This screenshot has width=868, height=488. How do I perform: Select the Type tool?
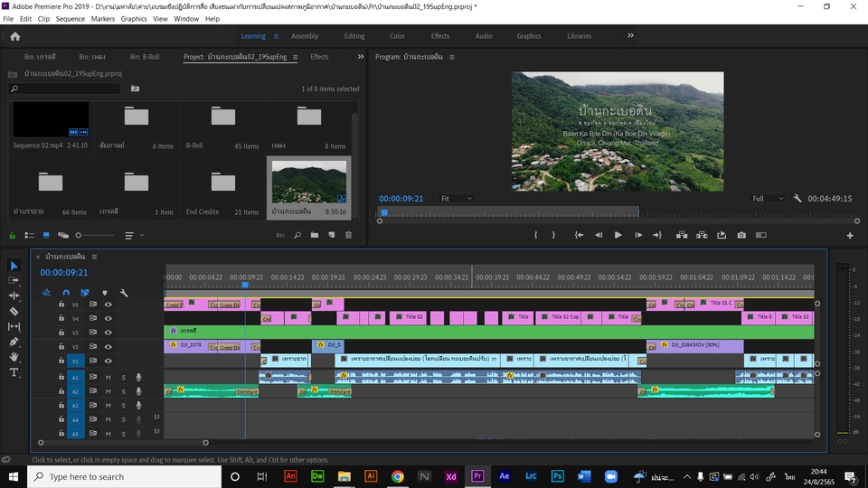click(14, 372)
